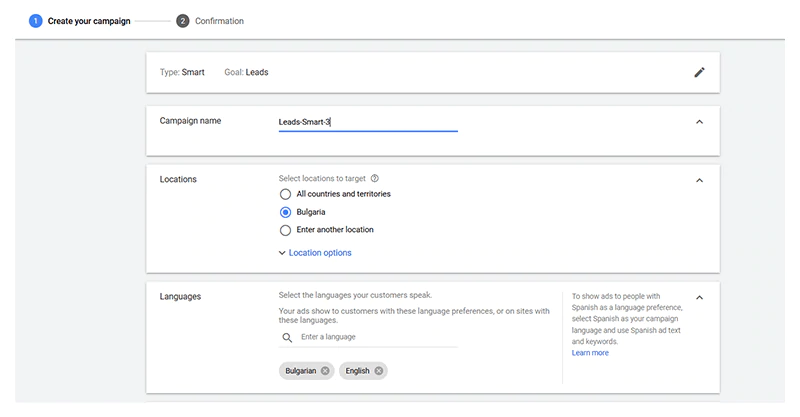
Task: Click the step 2 Confirmation circle icon
Action: (183, 20)
